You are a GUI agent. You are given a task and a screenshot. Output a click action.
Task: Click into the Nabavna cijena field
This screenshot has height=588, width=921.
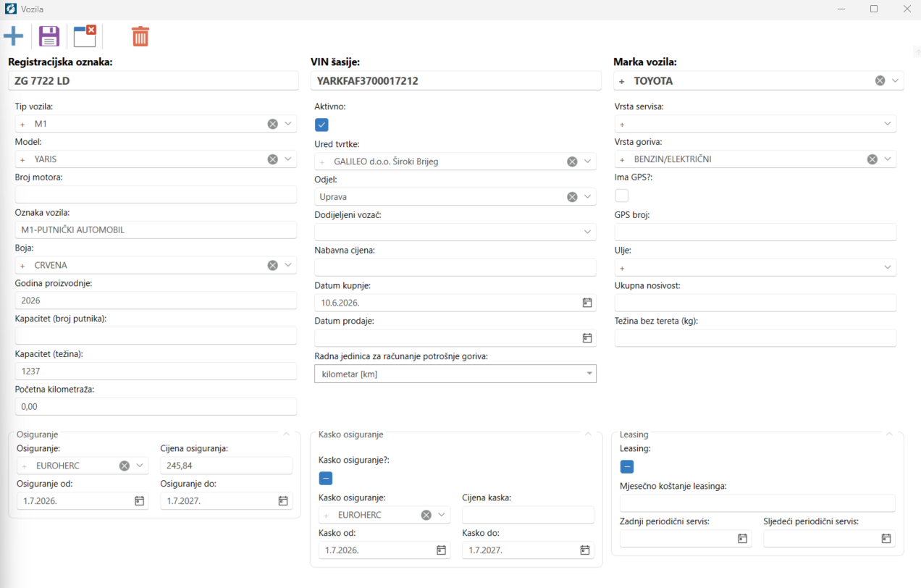pyautogui.click(x=455, y=267)
